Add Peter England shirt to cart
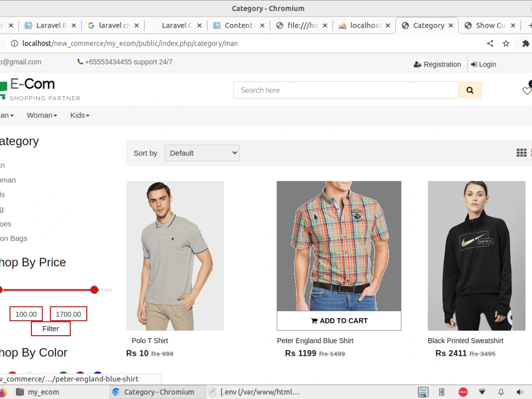The height and width of the screenshot is (399, 532). coord(339,321)
